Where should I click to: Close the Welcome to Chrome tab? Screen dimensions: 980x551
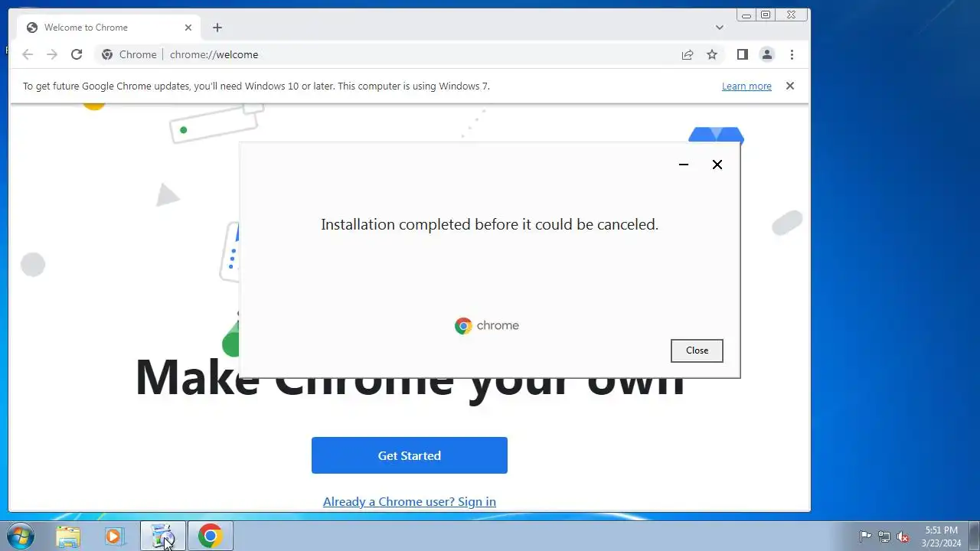(x=188, y=28)
